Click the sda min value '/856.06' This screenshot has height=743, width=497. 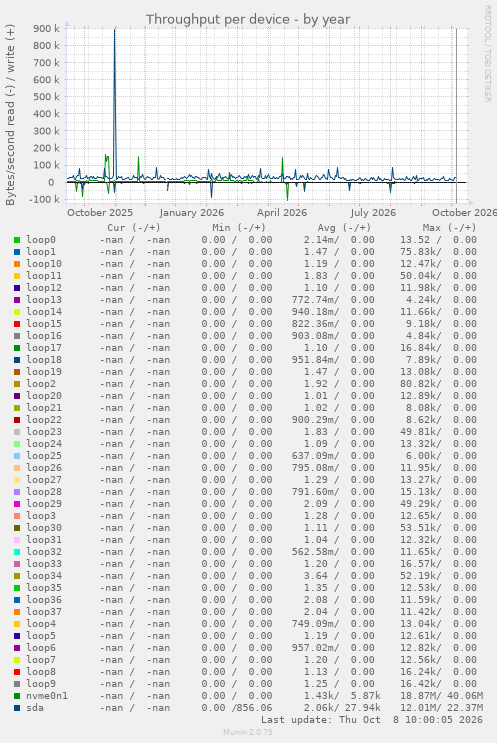point(252,708)
